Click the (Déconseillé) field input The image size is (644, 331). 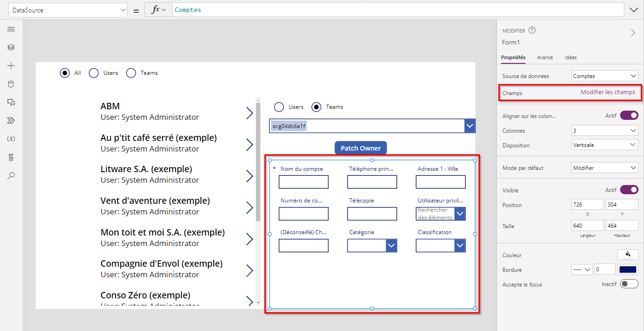[x=303, y=246]
